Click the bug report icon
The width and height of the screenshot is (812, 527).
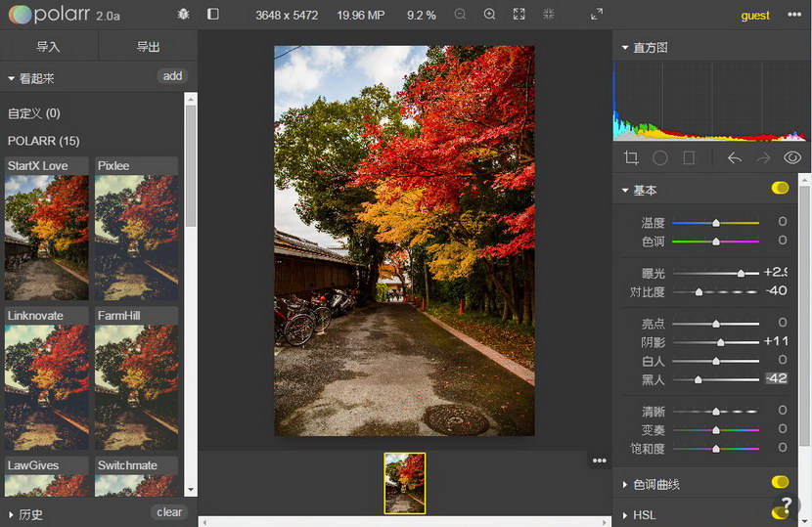tap(183, 14)
